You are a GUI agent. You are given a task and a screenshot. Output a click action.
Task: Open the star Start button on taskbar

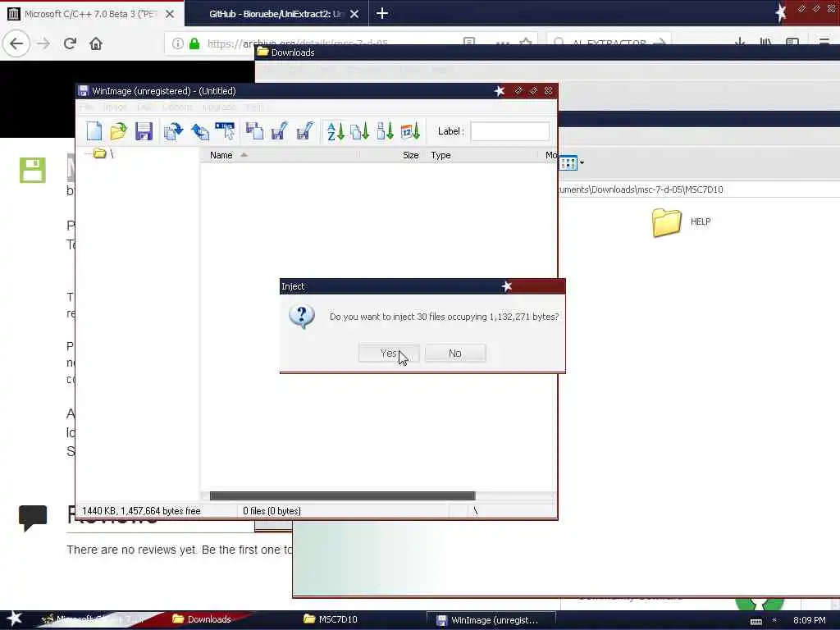pyautogui.click(x=14, y=619)
